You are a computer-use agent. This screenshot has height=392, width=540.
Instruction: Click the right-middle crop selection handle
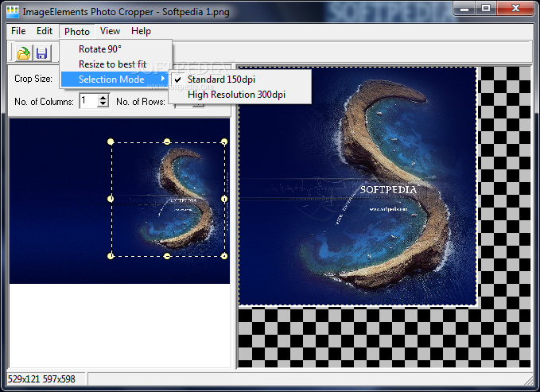(224, 199)
